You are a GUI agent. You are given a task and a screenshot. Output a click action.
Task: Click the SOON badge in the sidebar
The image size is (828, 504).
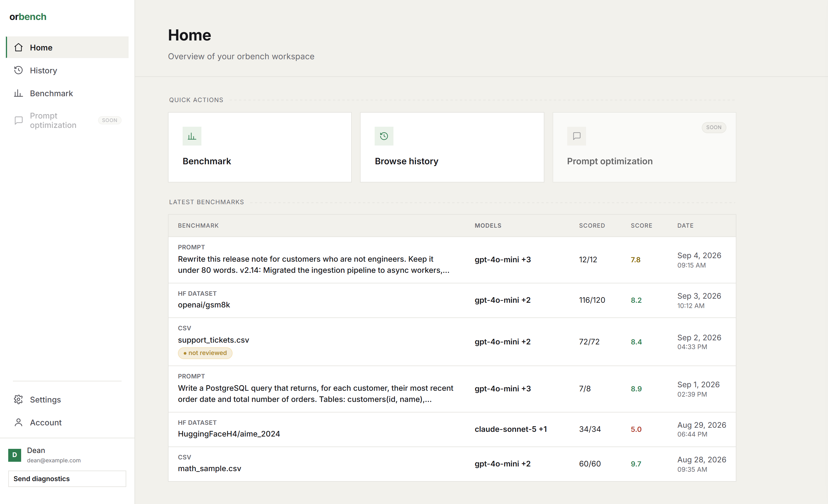(110, 120)
